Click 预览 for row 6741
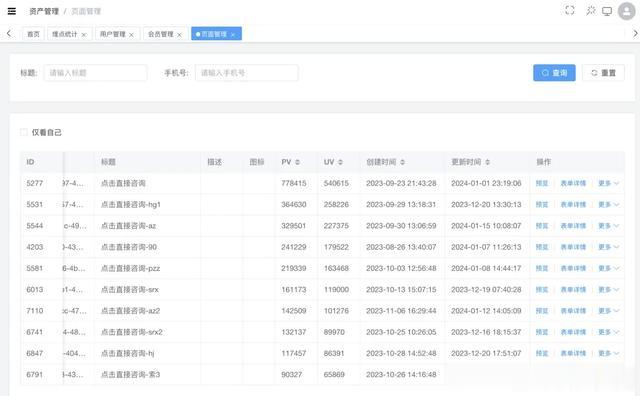The width and height of the screenshot is (640, 396). [542, 332]
